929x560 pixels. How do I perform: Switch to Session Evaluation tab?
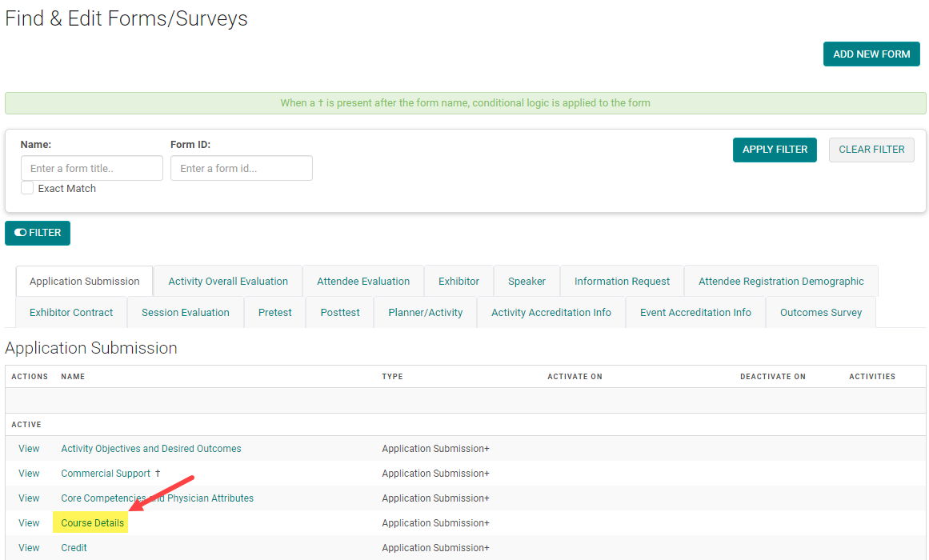click(x=186, y=313)
